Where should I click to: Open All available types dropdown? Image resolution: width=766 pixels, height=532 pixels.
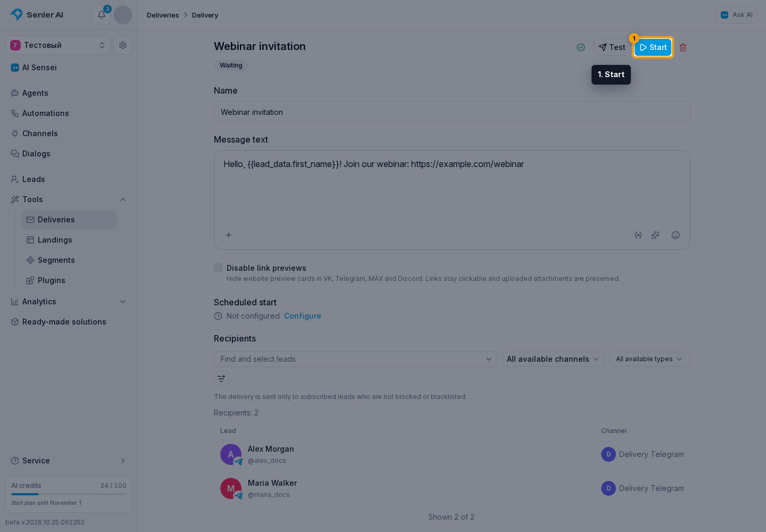(x=650, y=359)
